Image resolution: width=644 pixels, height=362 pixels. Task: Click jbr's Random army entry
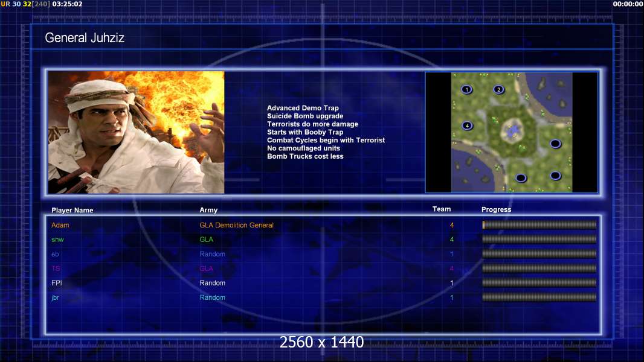coord(212,297)
